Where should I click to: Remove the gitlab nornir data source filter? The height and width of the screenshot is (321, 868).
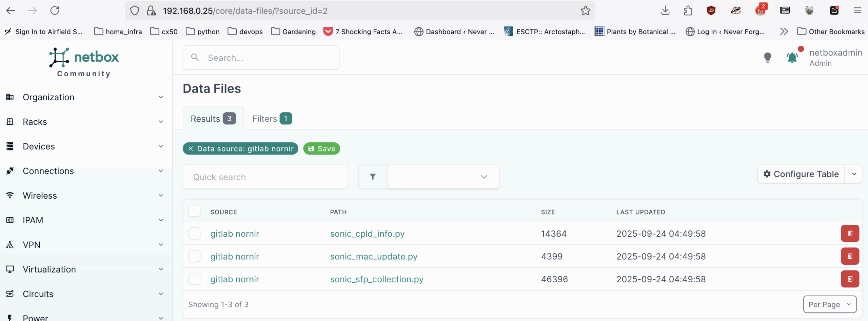[x=191, y=148]
